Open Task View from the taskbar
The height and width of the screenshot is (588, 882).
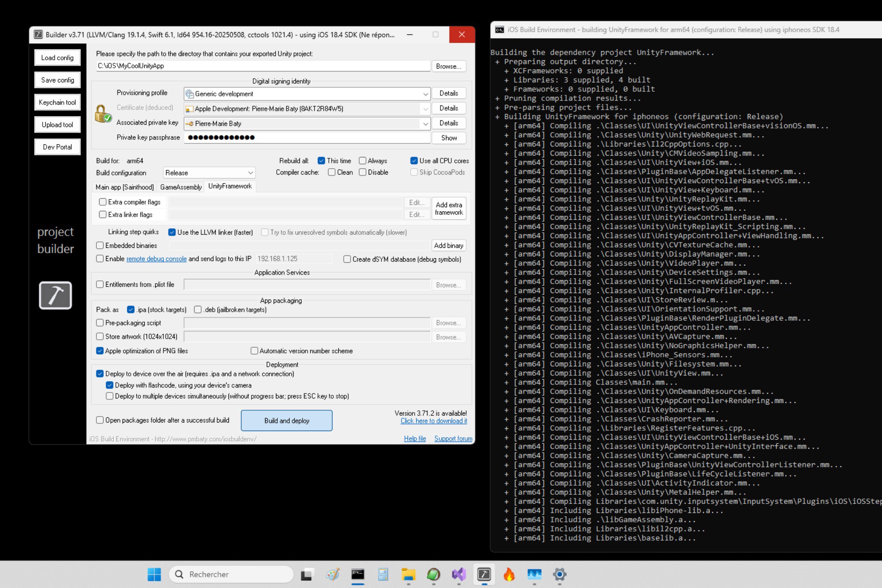pyautogui.click(x=307, y=574)
